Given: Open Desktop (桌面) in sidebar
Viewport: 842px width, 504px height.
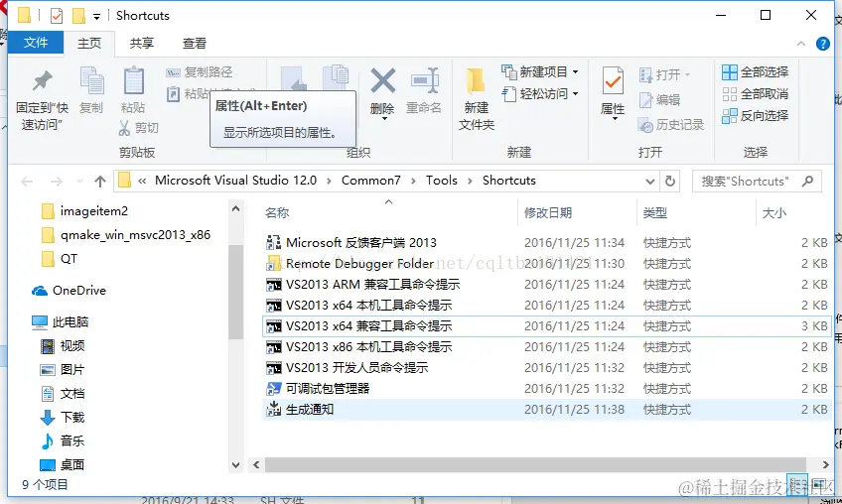Looking at the screenshot, I should click(63, 464).
